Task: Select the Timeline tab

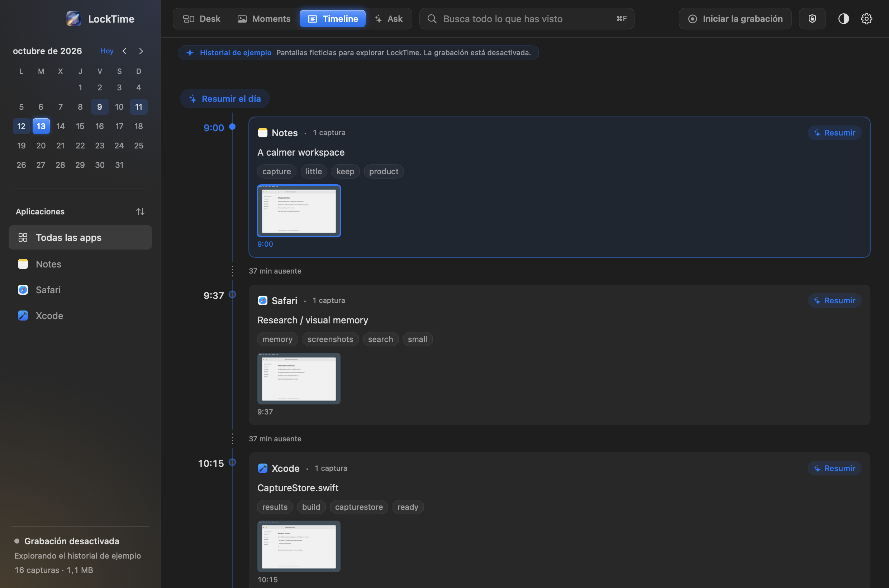Action: click(333, 19)
